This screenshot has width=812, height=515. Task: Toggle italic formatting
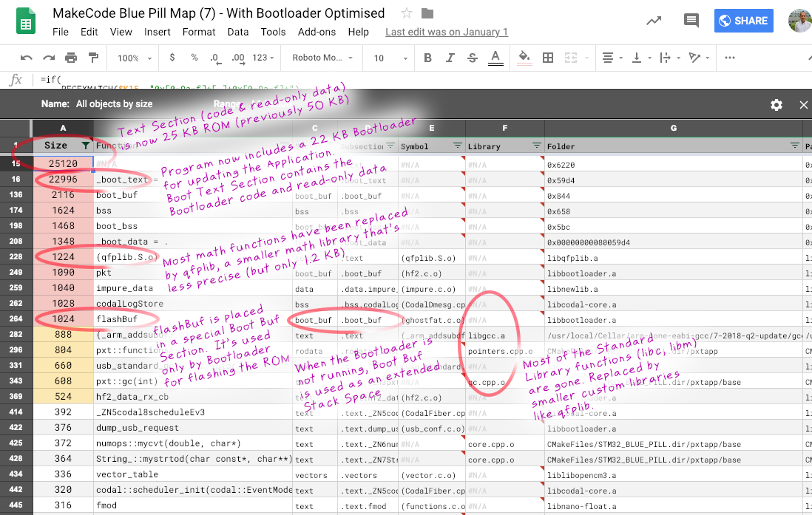click(x=450, y=58)
